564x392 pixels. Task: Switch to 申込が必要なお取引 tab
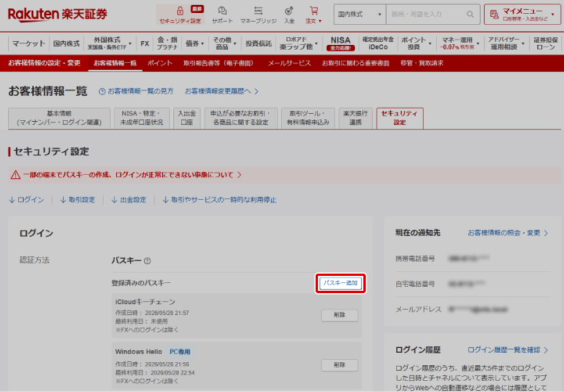[241, 118]
